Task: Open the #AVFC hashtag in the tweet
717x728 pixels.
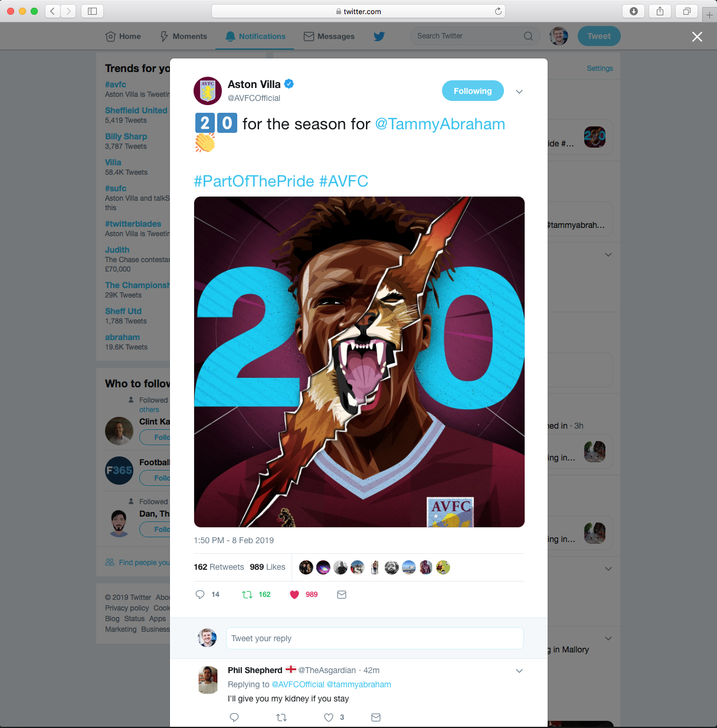Action: point(344,181)
